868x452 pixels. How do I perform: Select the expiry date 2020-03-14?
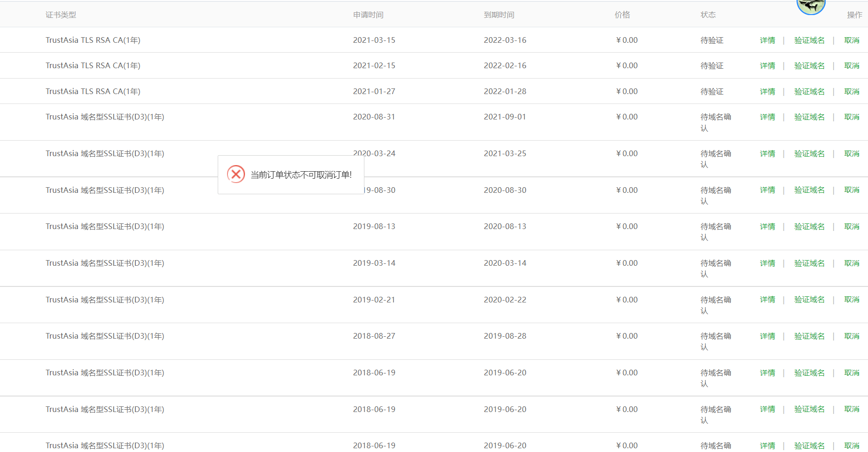(505, 263)
